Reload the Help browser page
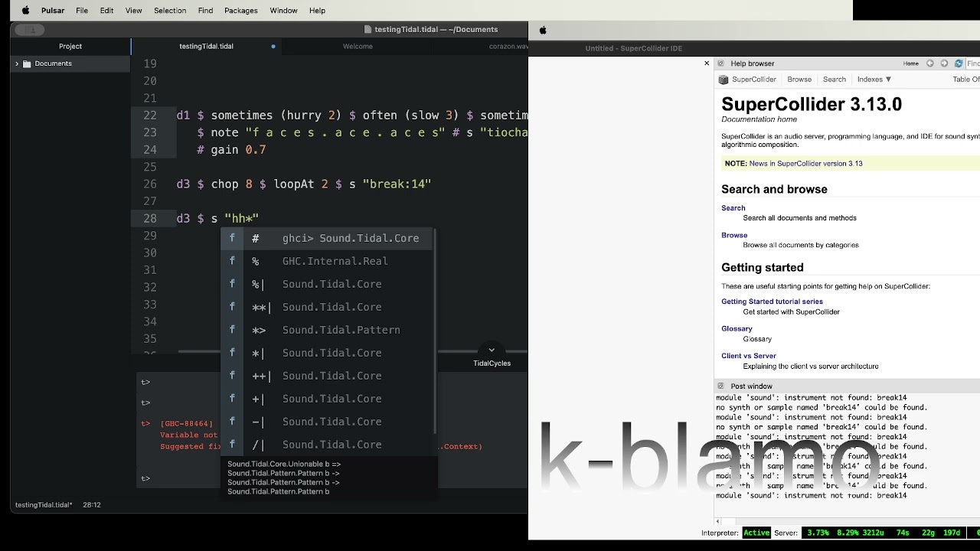980x551 pixels. tap(958, 64)
